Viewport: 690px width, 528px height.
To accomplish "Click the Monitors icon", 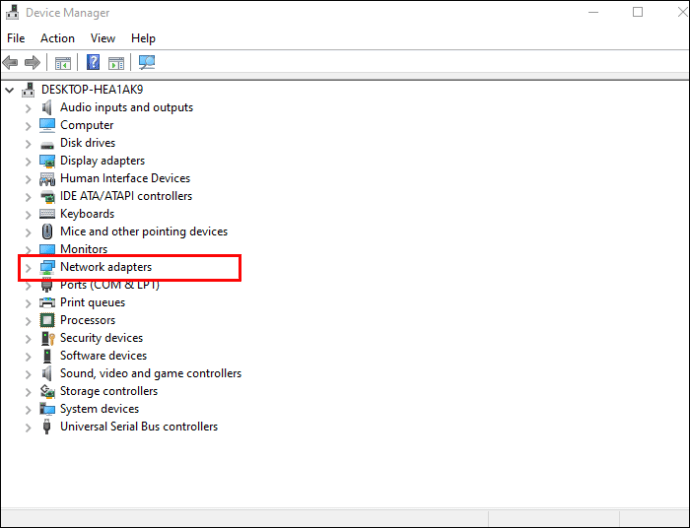I will click(47, 249).
